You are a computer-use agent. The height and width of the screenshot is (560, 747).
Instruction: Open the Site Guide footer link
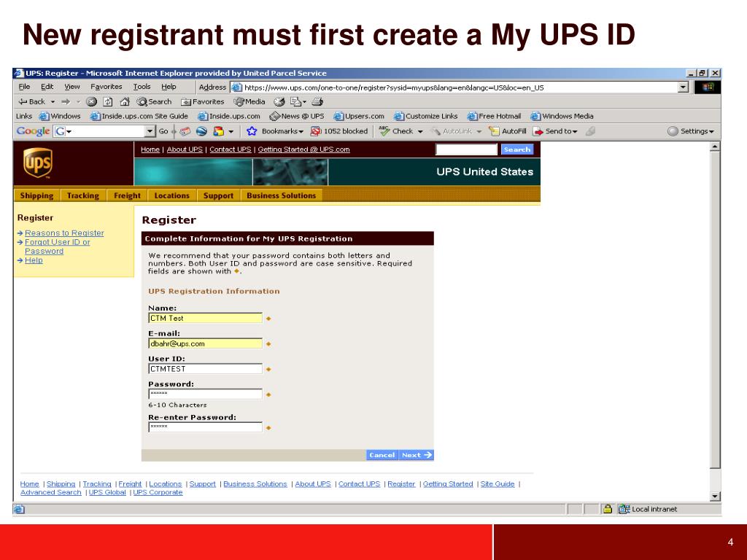point(498,484)
